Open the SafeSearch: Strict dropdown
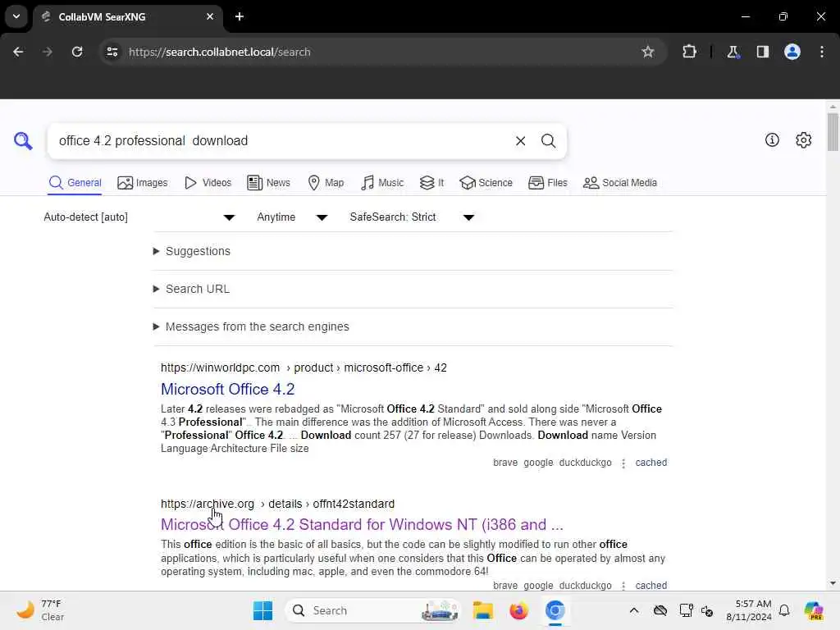Screen dimensions: 840x630 click(413, 217)
